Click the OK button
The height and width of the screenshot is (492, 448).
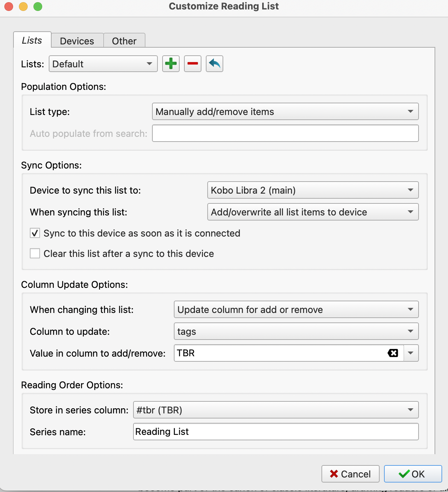coord(413,474)
